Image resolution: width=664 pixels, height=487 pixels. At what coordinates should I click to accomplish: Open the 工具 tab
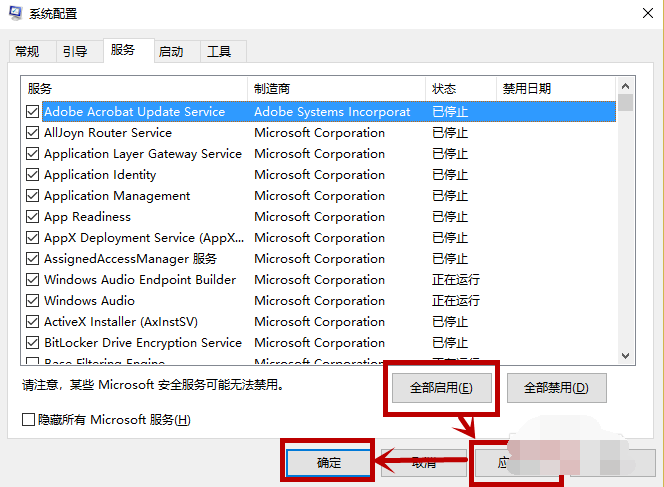pyautogui.click(x=219, y=51)
